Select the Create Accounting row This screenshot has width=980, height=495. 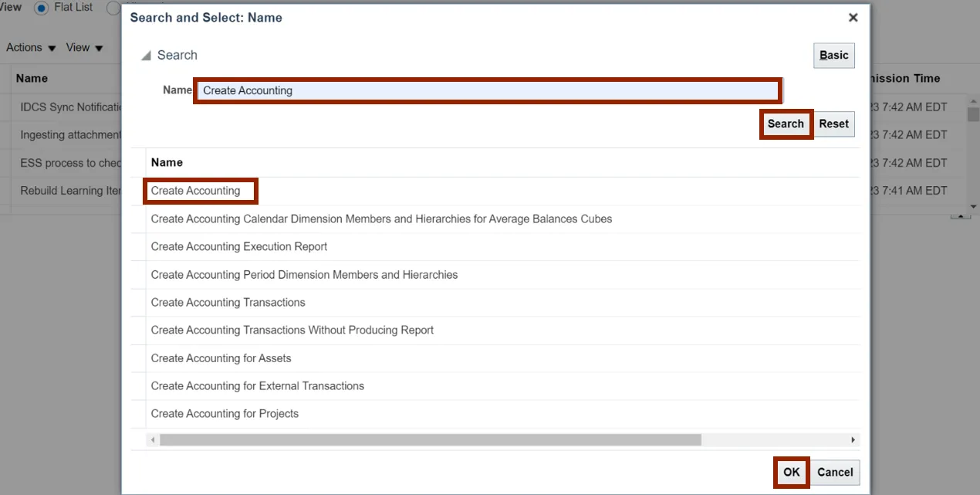click(x=196, y=191)
